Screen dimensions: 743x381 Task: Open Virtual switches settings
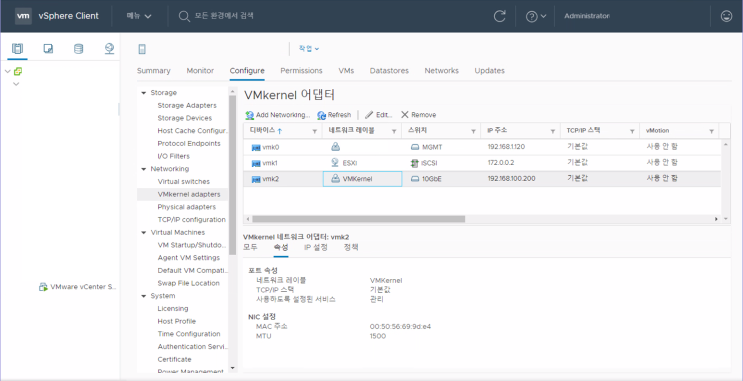click(x=183, y=181)
